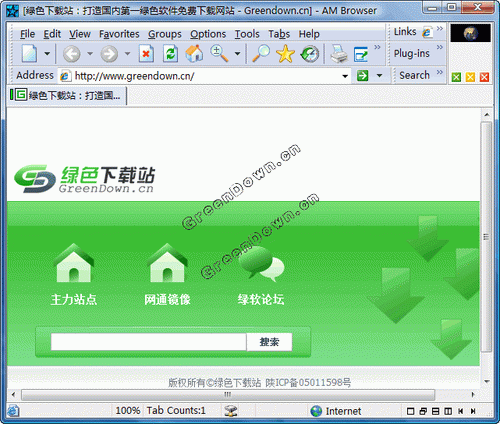Click the horizontal scrollbar at the bottom
Image resolution: width=500 pixels, height=424 pixels.
(x=228, y=395)
